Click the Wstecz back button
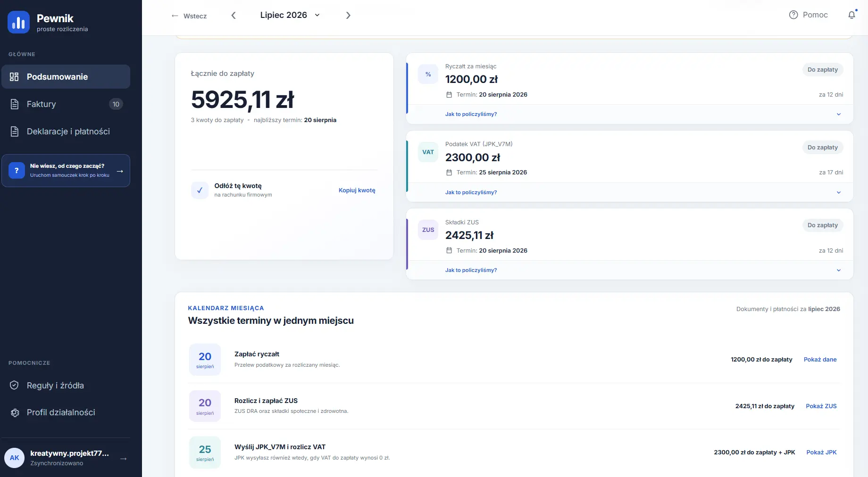The width and height of the screenshot is (868, 477). (189, 16)
